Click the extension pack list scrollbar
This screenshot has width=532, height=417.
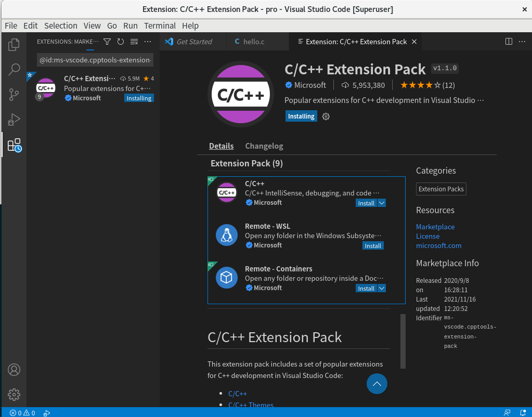(x=403, y=341)
